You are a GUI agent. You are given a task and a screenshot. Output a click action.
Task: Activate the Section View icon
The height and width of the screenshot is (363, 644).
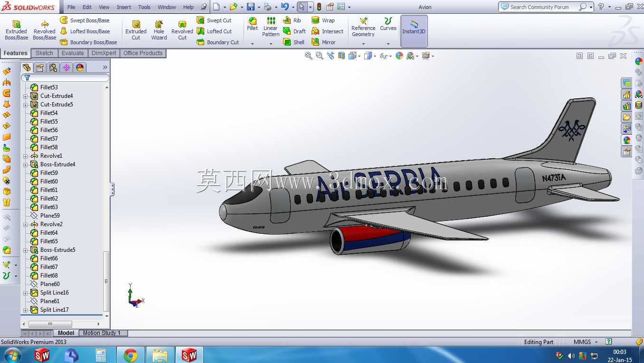[341, 56]
